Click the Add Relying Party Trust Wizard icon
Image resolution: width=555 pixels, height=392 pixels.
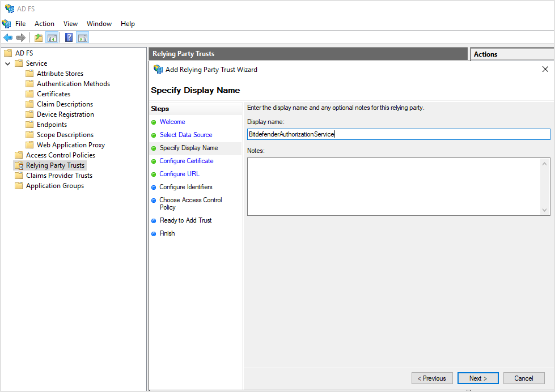[158, 69]
